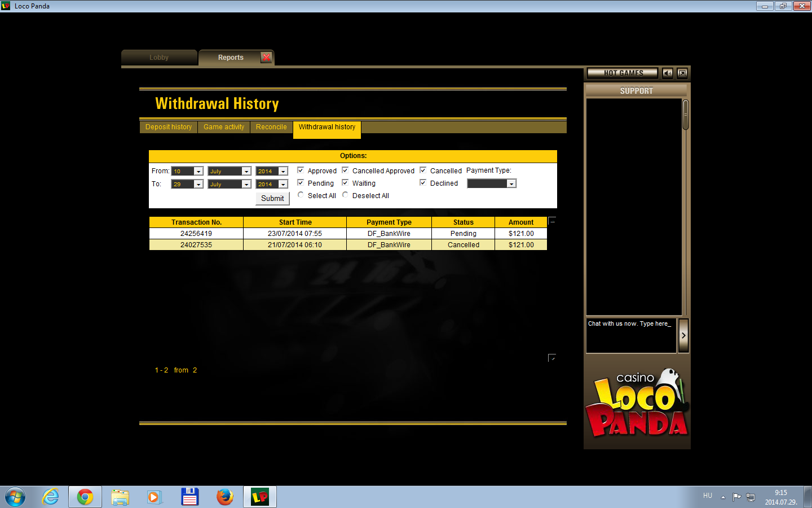This screenshot has width=812, height=508.
Task: Click HU language indicator in taskbar
Action: pyautogui.click(x=708, y=496)
